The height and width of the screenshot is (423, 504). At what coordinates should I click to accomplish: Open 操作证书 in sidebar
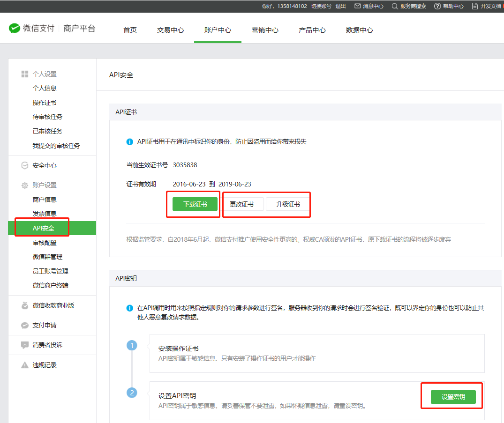[45, 103]
